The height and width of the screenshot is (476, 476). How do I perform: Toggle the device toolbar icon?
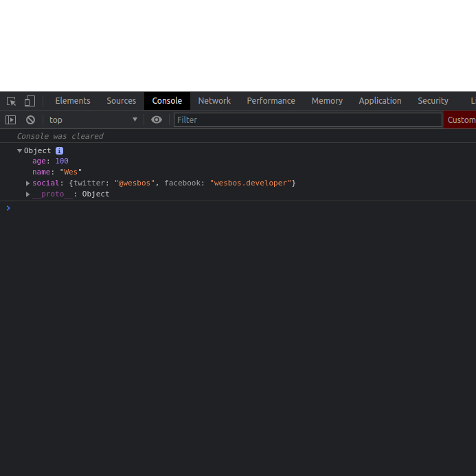(30, 101)
